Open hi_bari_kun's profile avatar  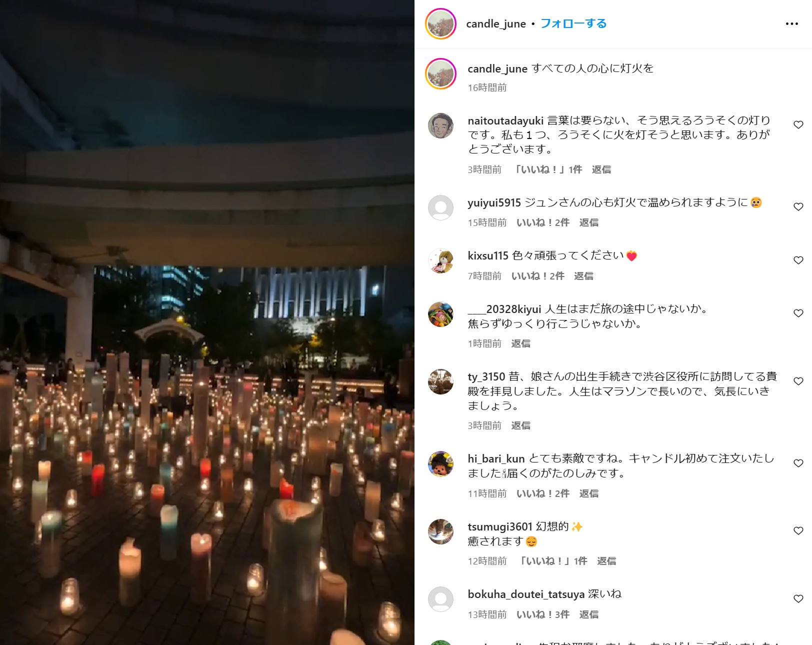pos(440,463)
